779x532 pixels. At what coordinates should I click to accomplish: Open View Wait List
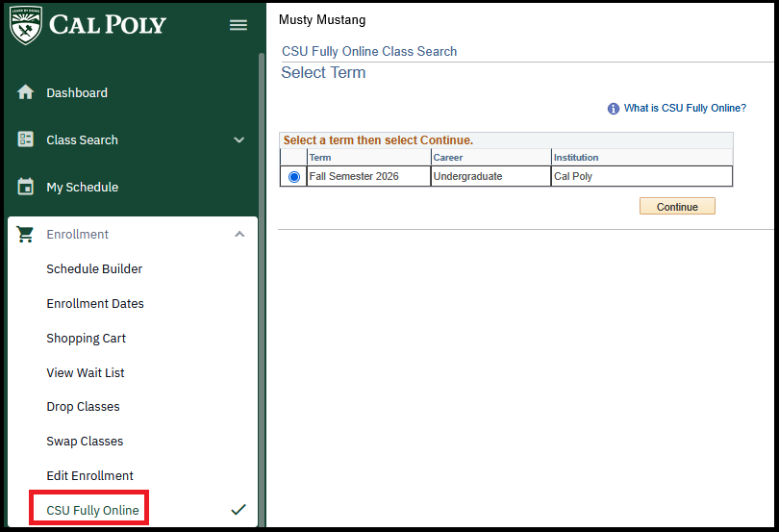(x=86, y=373)
